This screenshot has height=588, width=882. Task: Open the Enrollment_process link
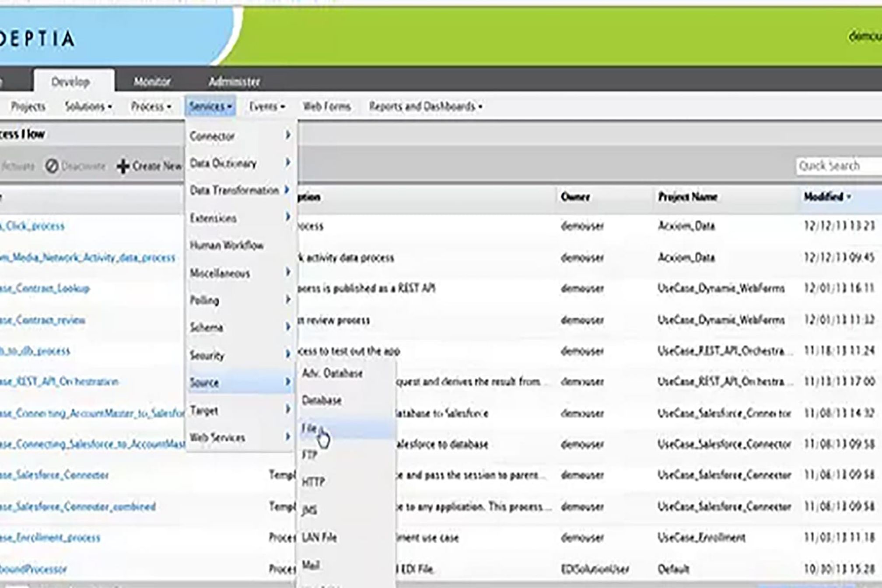(x=49, y=537)
